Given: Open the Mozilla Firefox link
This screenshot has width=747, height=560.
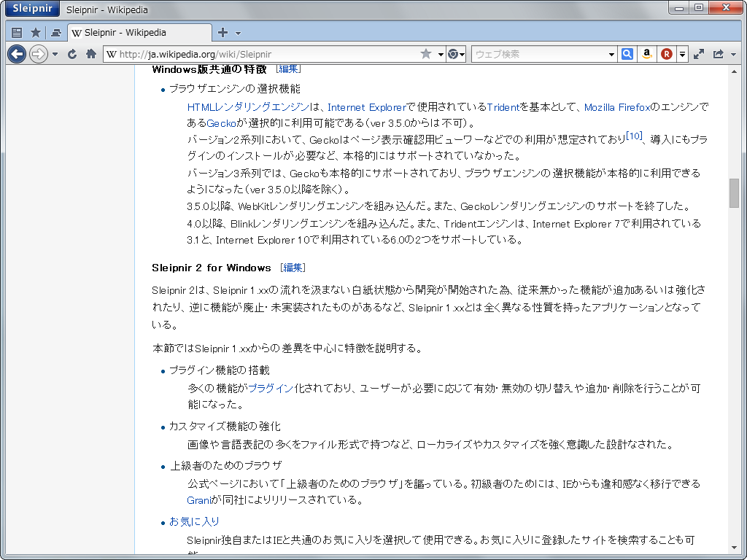Looking at the screenshot, I should (x=617, y=108).
